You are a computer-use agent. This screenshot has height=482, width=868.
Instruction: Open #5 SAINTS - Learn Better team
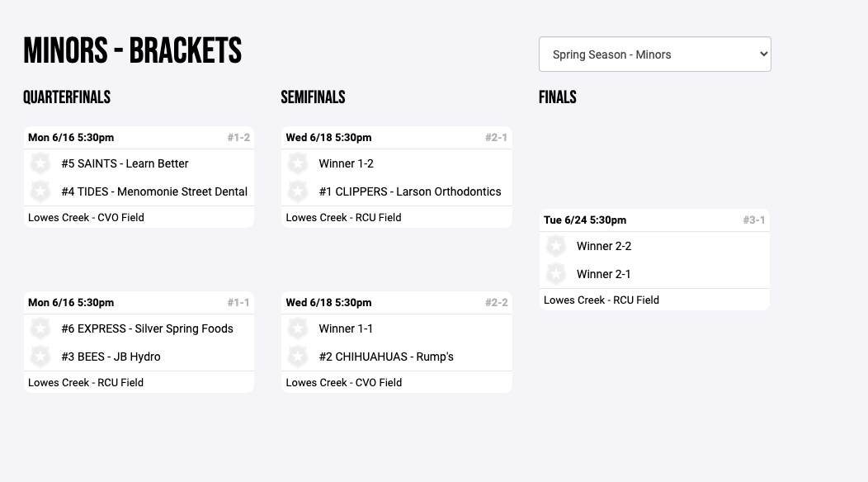(x=125, y=163)
